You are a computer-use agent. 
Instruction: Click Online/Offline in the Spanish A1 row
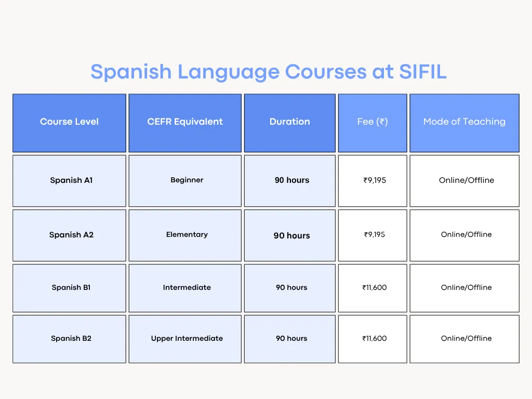click(x=466, y=180)
